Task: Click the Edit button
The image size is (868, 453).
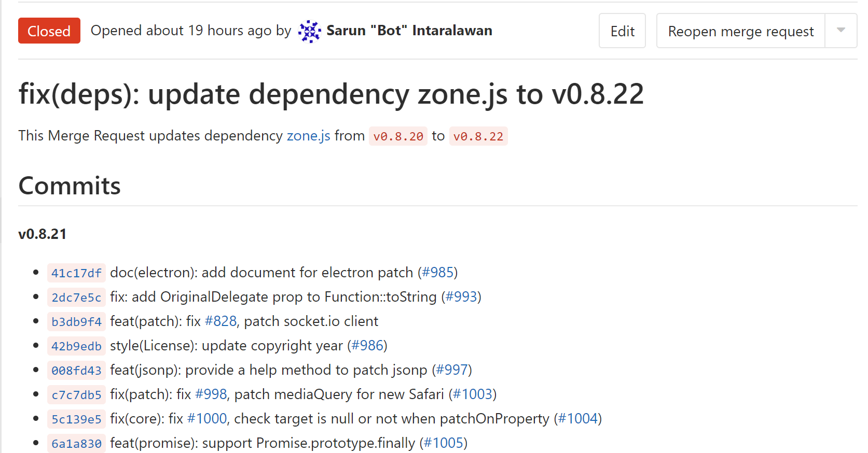Action: [x=622, y=31]
